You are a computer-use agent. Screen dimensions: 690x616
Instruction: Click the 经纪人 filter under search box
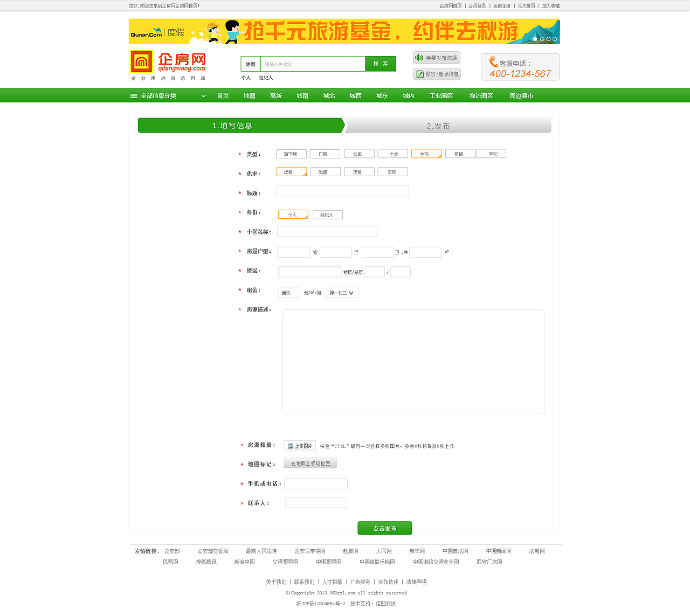266,78
